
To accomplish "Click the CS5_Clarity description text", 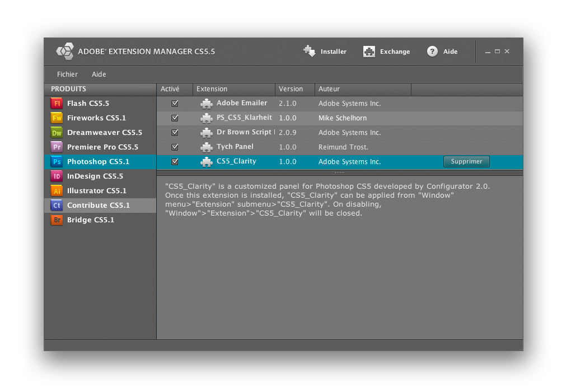I will coord(327,200).
